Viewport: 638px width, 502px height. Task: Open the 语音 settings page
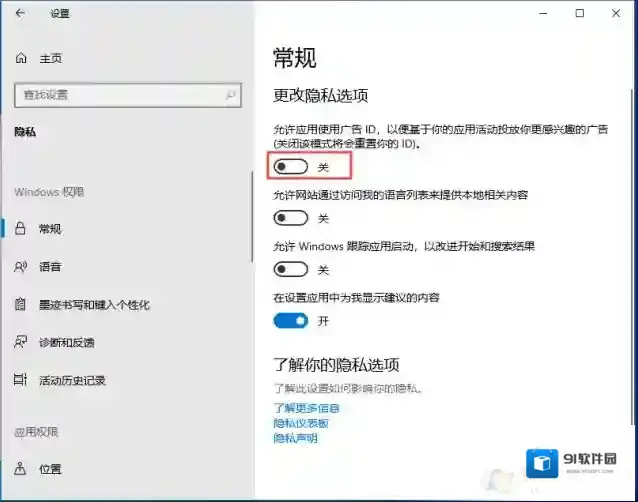coord(50,267)
